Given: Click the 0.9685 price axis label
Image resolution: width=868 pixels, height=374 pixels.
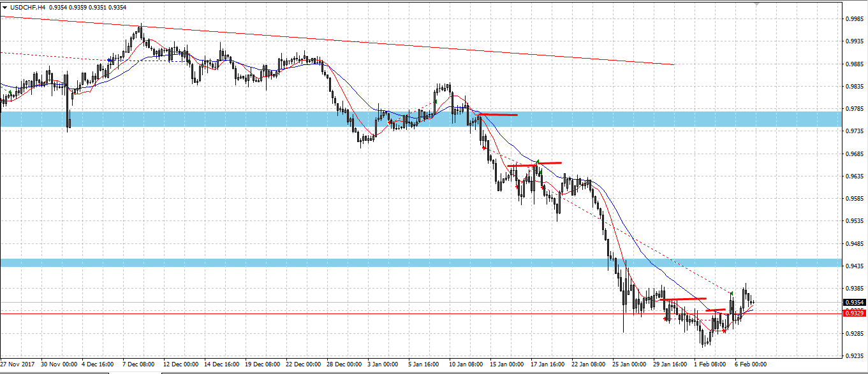Looking at the screenshot, I should [x=855, y=154].
